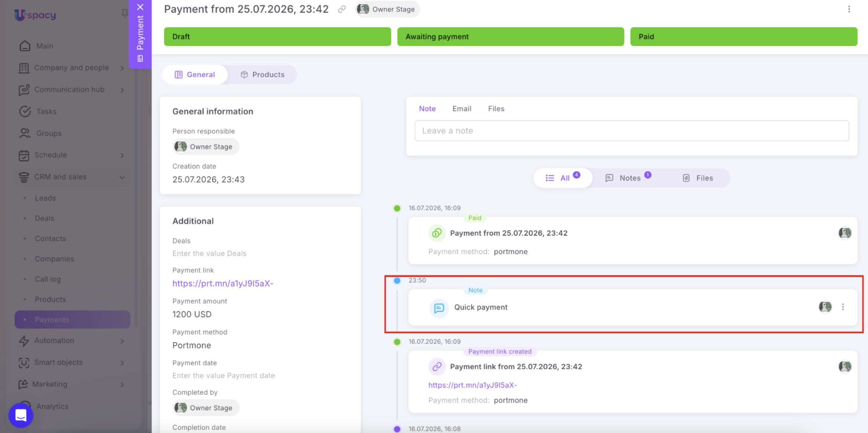Expand Communication hub submenu
Image resolution: width=868 pixels, height=433 pixels.
click(122, 90)
